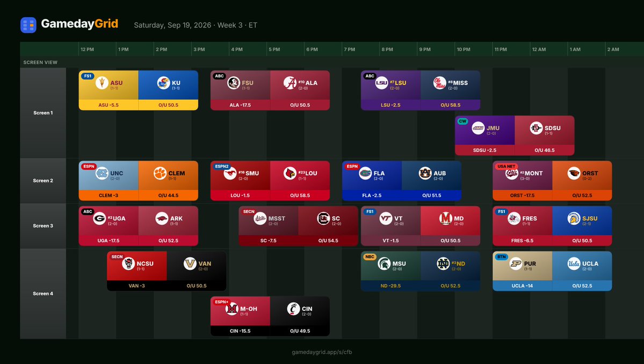
Task: Click the UNC Tar Heels logo
Action: [102, 173]
